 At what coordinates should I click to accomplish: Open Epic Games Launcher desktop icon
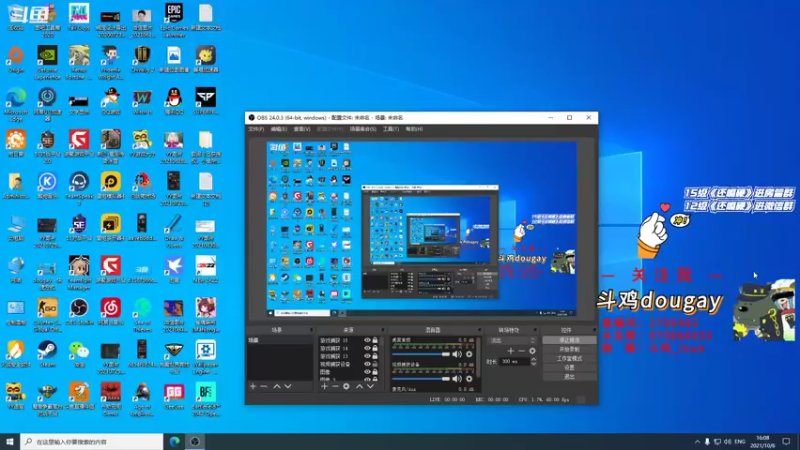click(x=174, y=20)
